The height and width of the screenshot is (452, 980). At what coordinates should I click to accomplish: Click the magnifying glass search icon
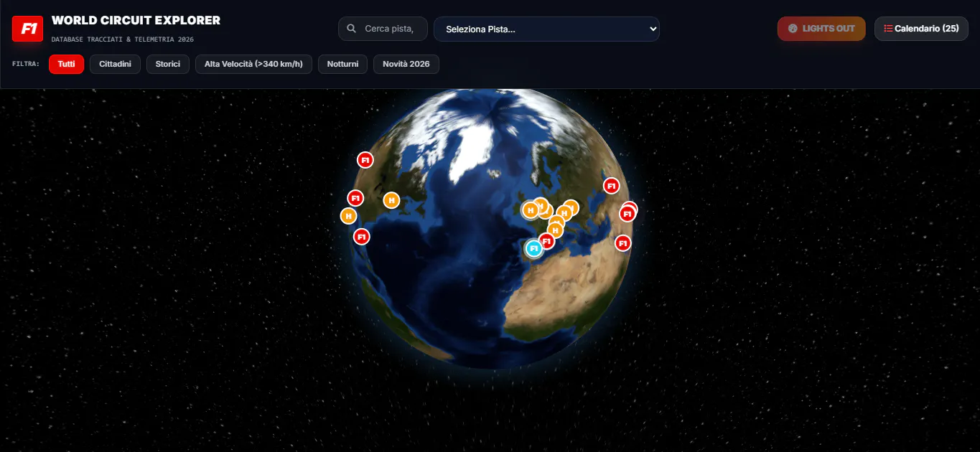click(351, 29)
